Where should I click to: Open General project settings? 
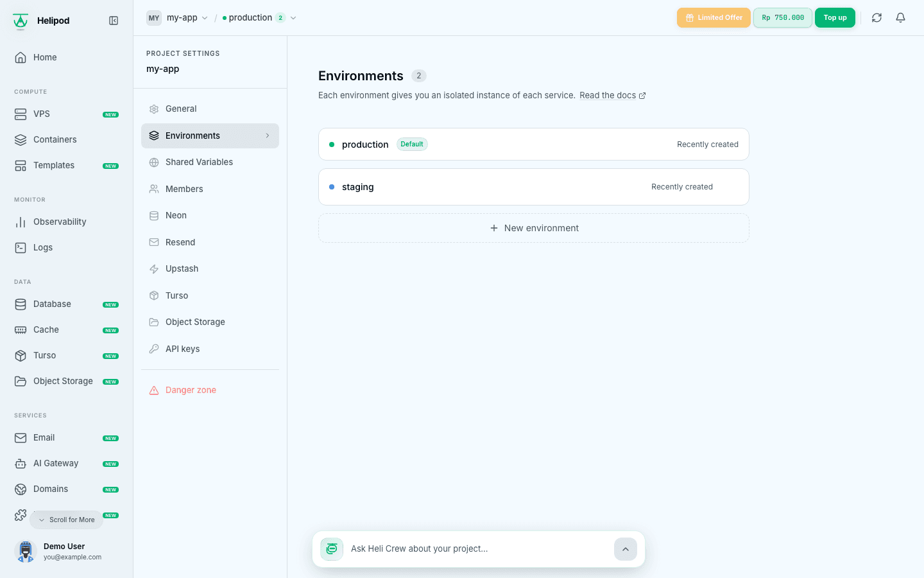(210, 109)
